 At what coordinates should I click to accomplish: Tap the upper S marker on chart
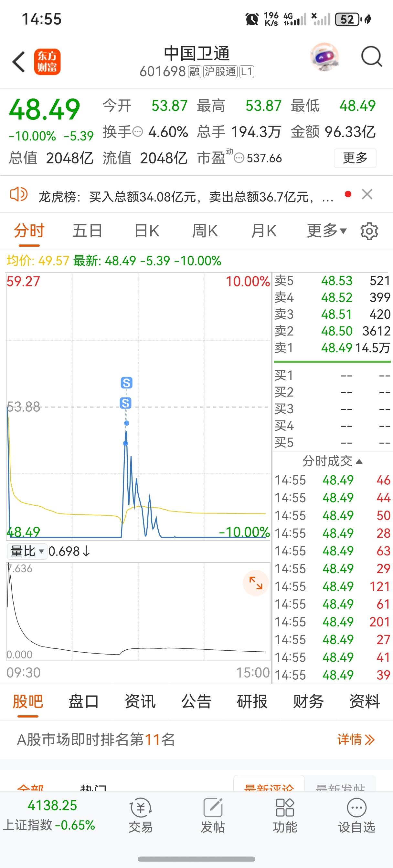pos(126,383)
